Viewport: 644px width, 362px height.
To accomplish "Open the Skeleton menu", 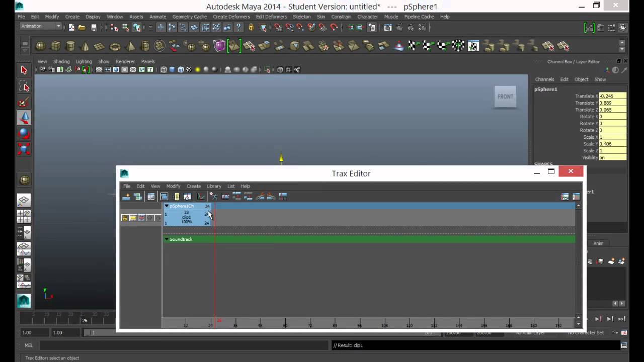I will [302, 17].
